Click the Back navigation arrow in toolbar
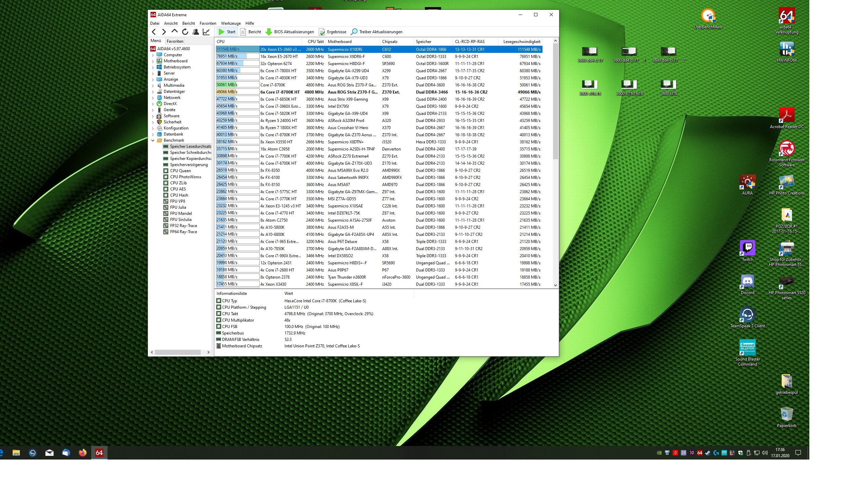The image size is (868, 488). [x=154, y=32]
